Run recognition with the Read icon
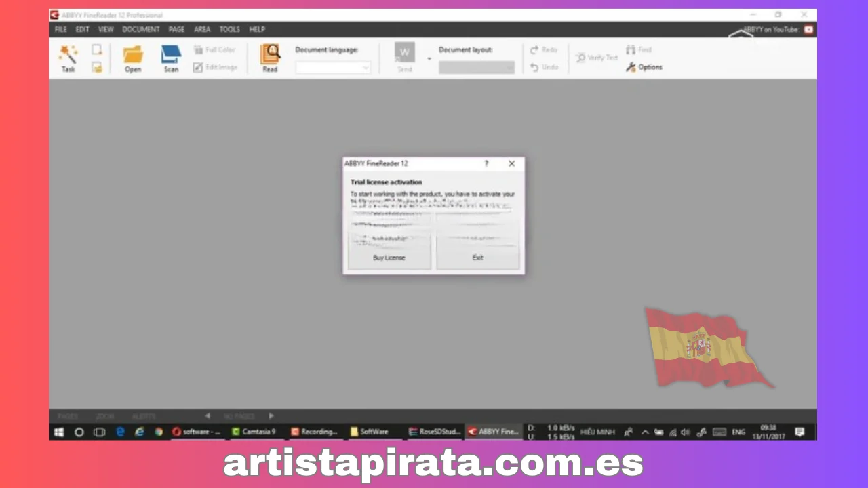This screenshot has height=488, width=868. 270,59
